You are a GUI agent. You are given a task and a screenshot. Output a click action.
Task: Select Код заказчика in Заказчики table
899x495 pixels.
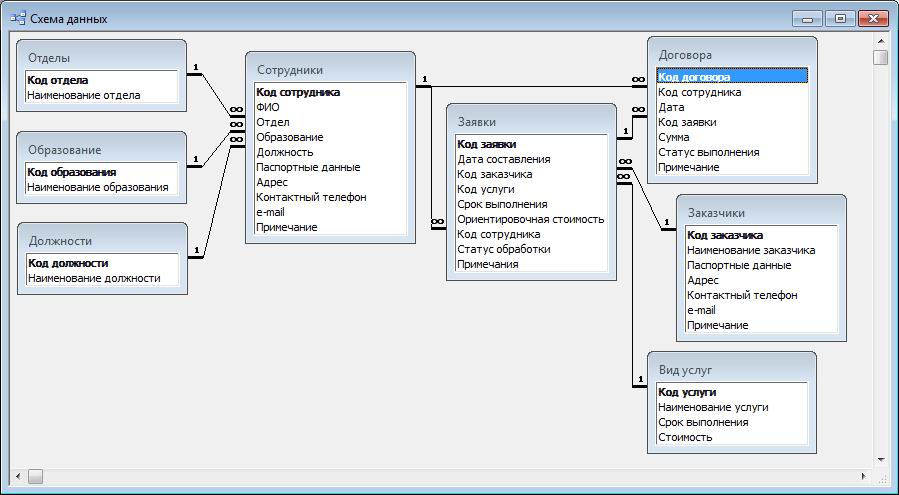pos(725,235)
